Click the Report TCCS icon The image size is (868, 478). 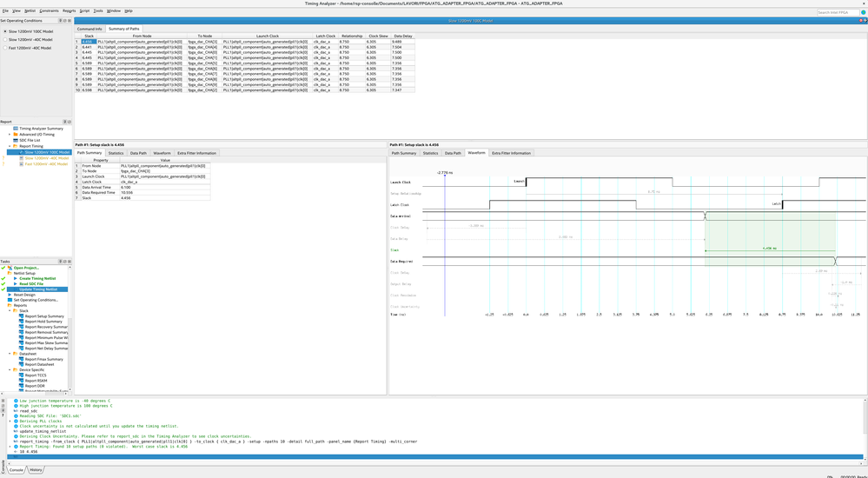(x=22, y=375)
